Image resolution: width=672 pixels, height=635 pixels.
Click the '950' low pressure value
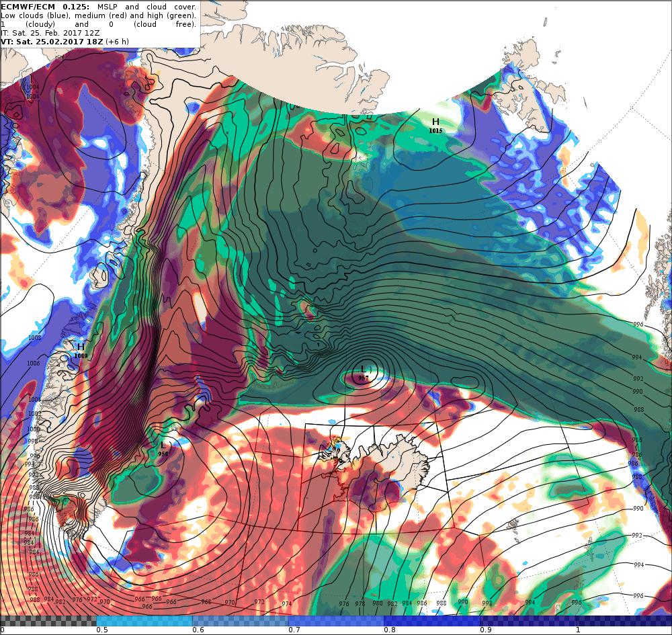click(x=163, y=454)
